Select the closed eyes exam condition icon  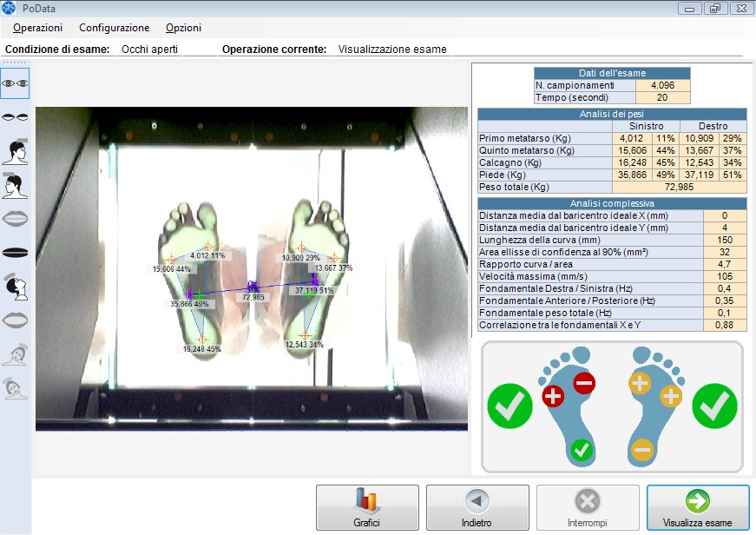click(16, 116)
